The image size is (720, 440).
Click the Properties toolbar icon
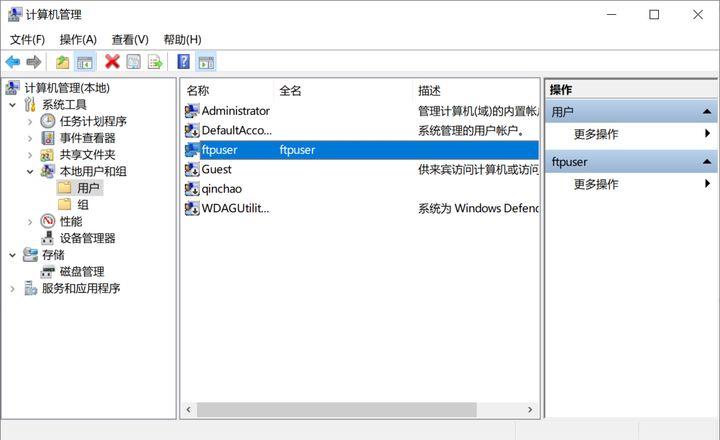133,62
